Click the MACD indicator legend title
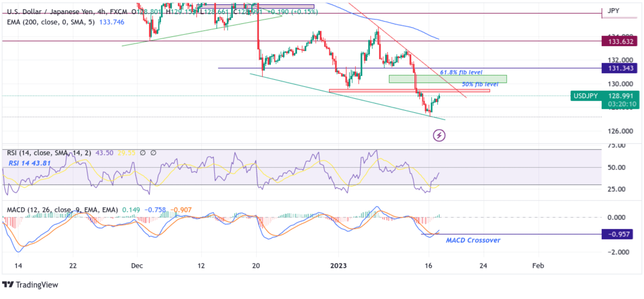Image resolution: width=644 pixels, height=299 pixels. (62, 209)
